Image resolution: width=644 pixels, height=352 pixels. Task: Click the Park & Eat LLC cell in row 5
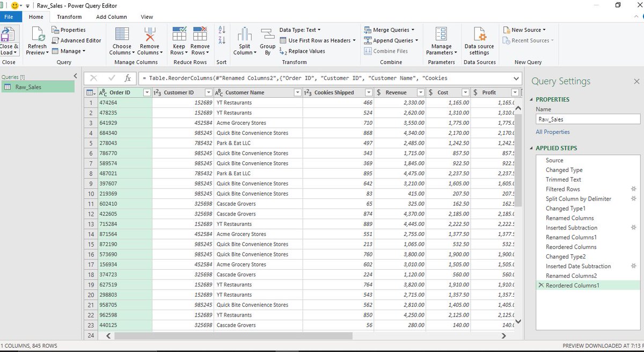click(x=258, y=143)
